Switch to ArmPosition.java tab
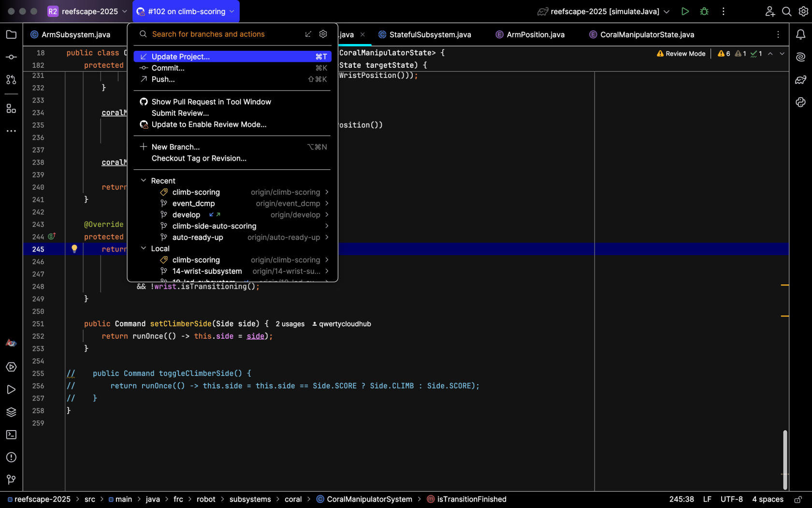 (530, 34)
